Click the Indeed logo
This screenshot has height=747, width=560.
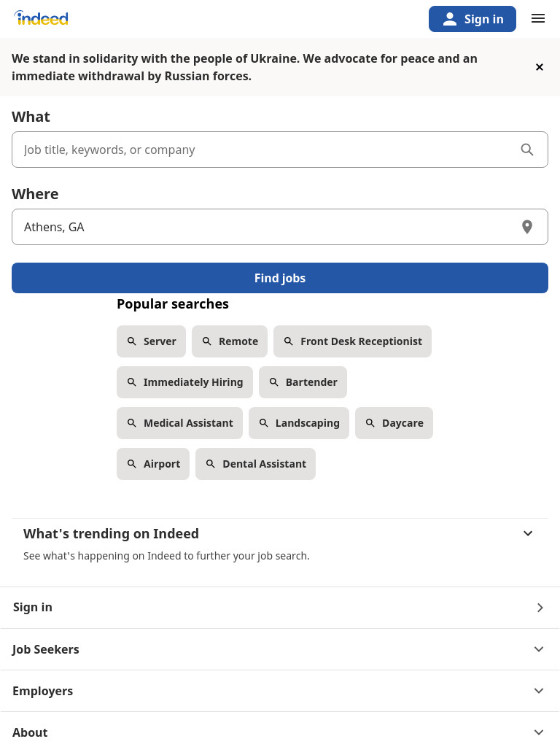click(41, 18)
